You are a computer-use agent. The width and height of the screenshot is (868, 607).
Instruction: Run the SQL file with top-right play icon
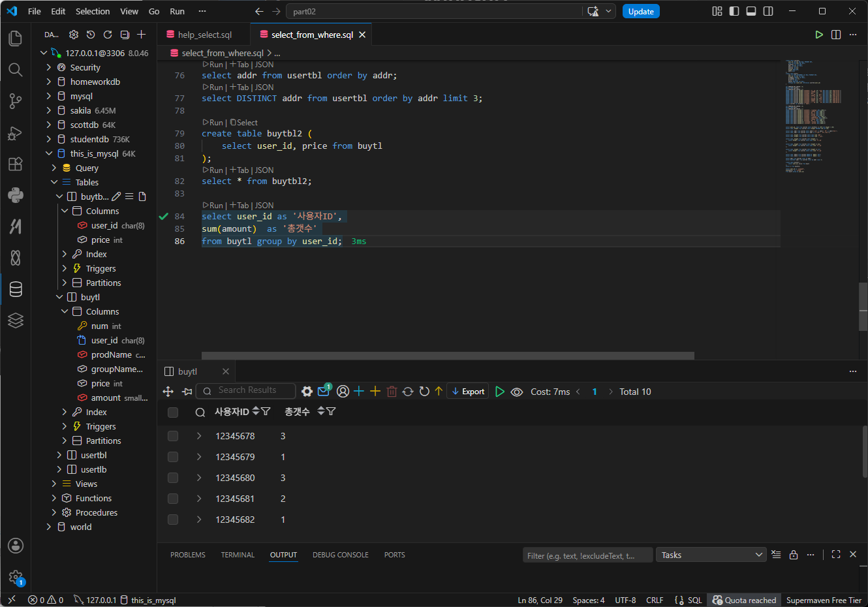click(819, 35)
